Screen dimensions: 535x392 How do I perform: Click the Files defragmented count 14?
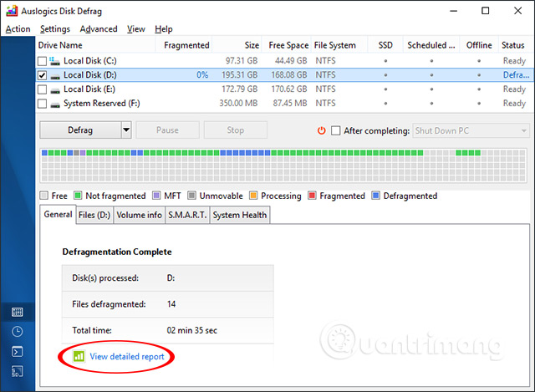[x=171, y=304]
